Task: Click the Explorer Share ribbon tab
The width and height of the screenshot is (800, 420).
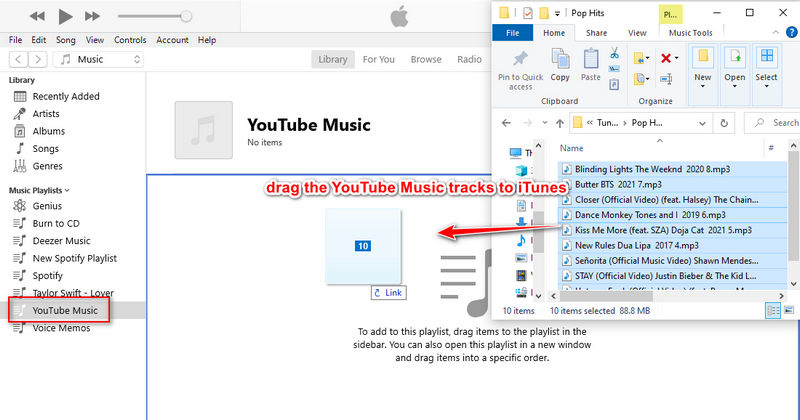Action: point(596,33)
